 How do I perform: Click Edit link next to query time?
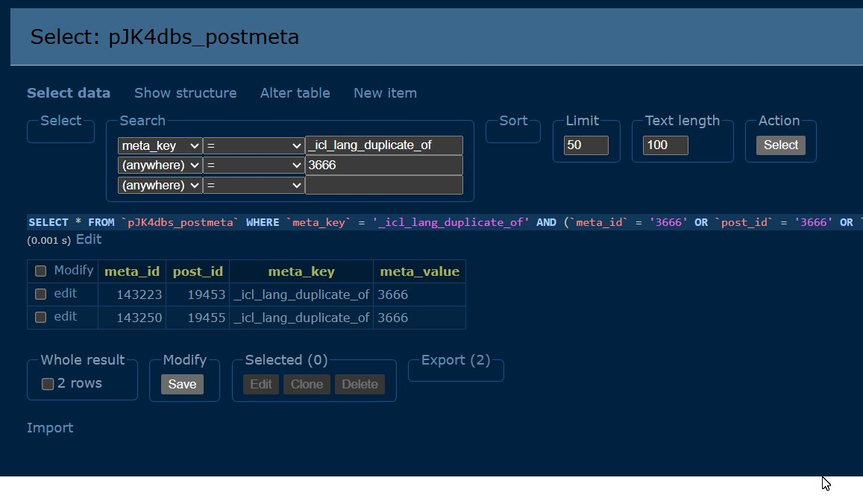pos(89,239)
